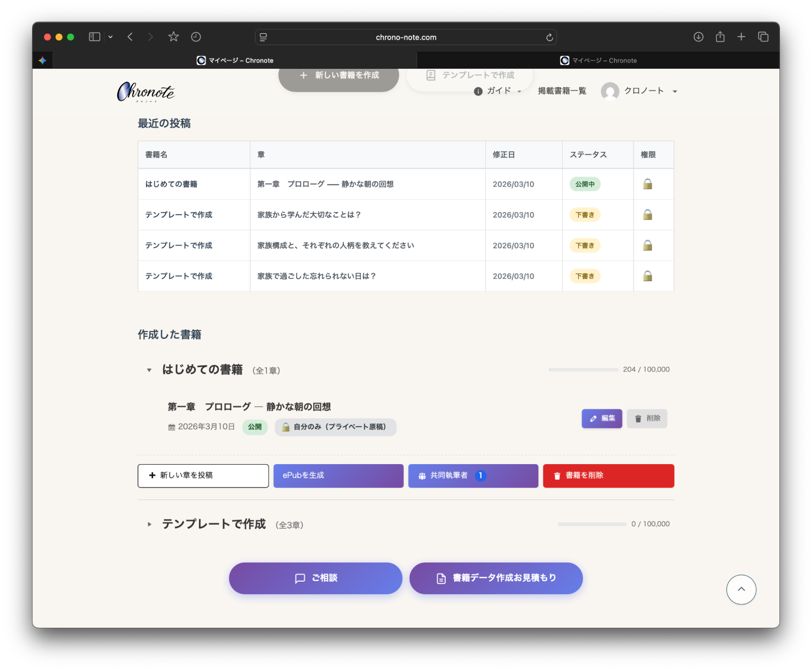This screenshot has width=812, height=671.
Task: Open Safari history clock icon
Action: tap(196, 37)
